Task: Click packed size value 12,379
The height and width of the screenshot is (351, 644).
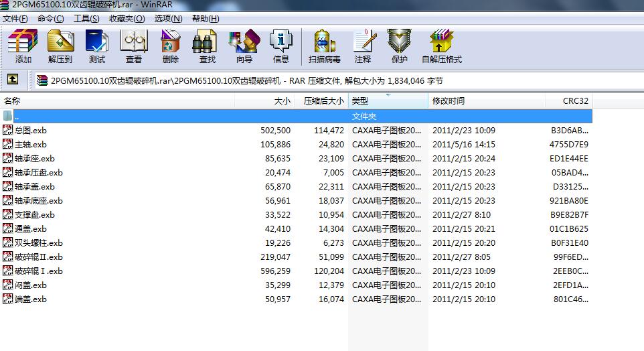Action: point(331,285)
